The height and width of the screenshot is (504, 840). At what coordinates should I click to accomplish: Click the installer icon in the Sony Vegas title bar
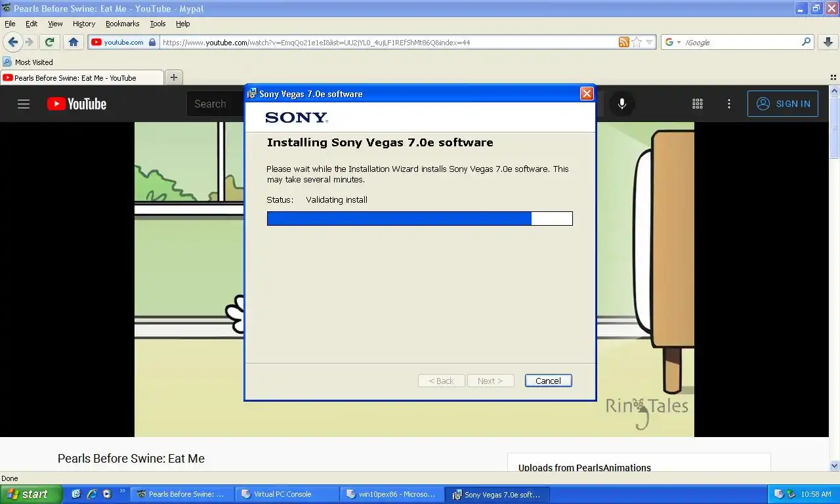(x=252, y=94)
